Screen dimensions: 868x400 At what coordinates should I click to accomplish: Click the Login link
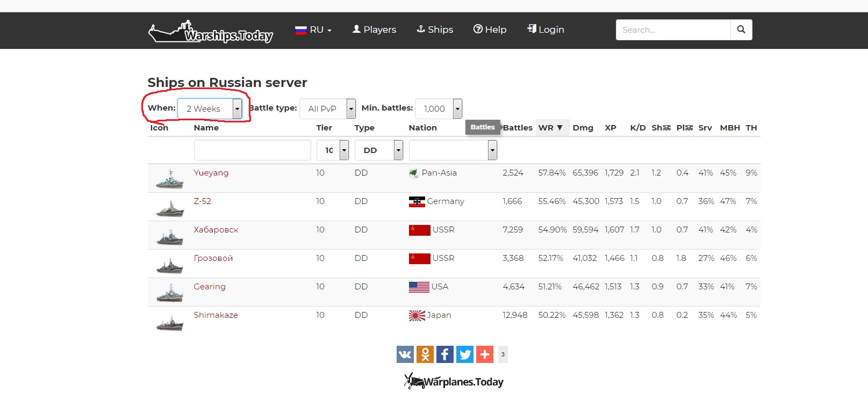[x=546, y=30]
